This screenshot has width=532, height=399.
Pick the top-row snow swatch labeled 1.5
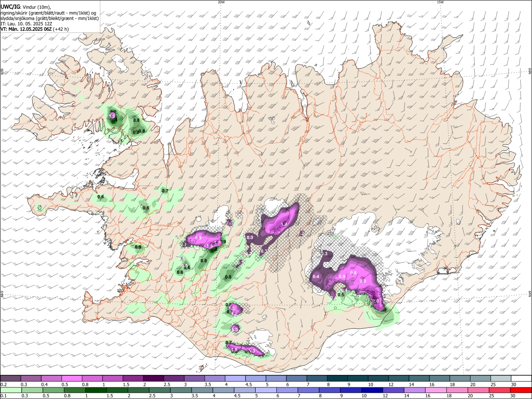133,379
